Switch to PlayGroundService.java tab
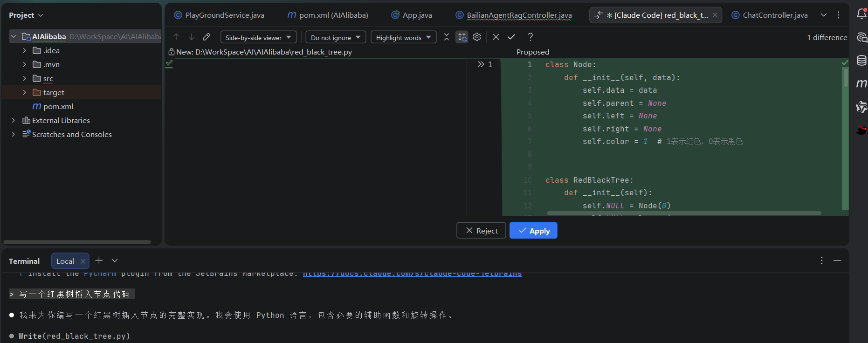Viewport: 868px width, 343px height. pyautogui.click(x=219, y=15)
